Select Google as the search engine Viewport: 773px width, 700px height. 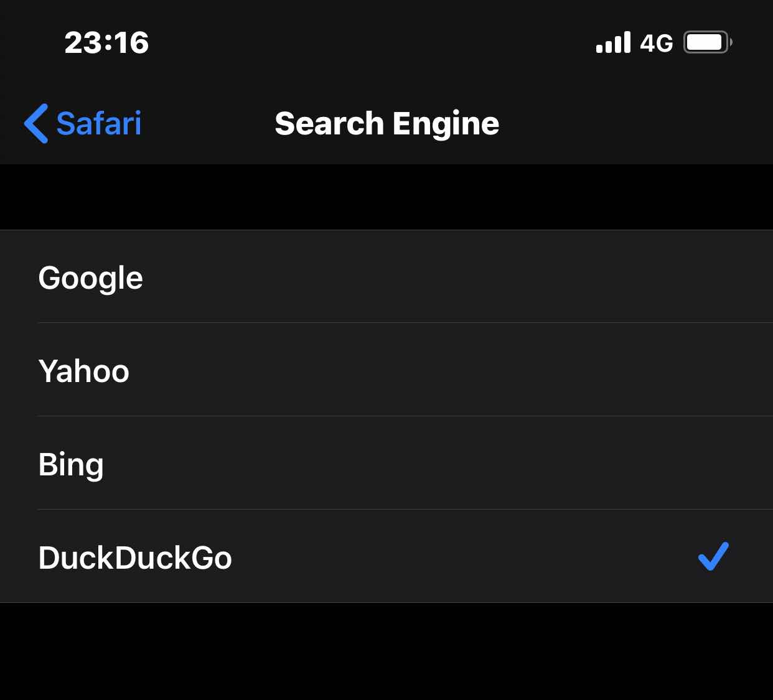[x=386, y=277]
